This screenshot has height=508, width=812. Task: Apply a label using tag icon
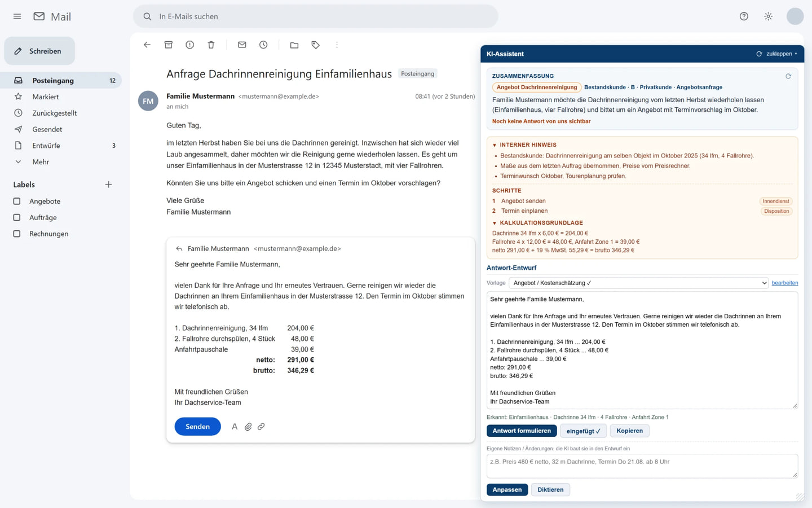pos(316,45)
